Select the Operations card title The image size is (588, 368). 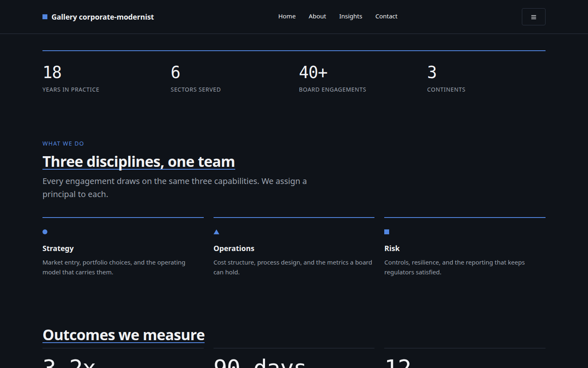[x=234, y=249]
